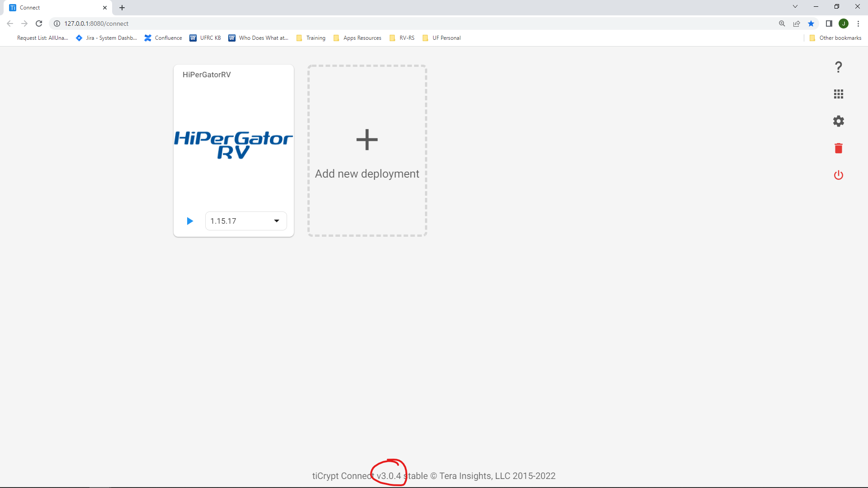Expand tab search chevron
The width and height of the screenshot is (868, 488).
pos(795,7)
